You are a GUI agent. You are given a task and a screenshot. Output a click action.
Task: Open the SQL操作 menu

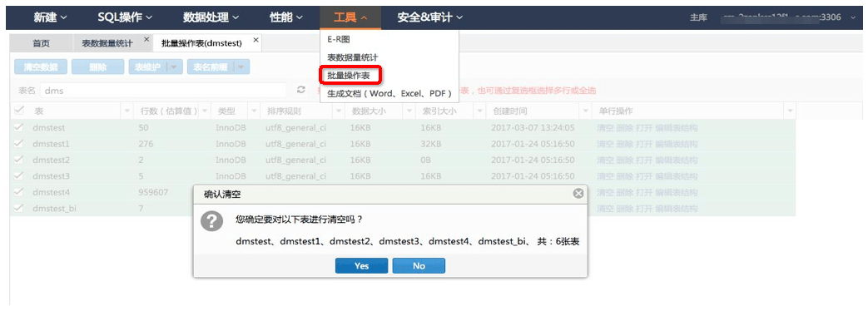point(125,17)
